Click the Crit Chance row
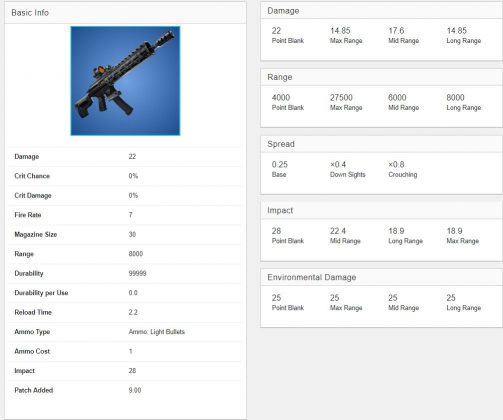Image resolution: width=503 pixels, height=420 pixels. [125, 176]
